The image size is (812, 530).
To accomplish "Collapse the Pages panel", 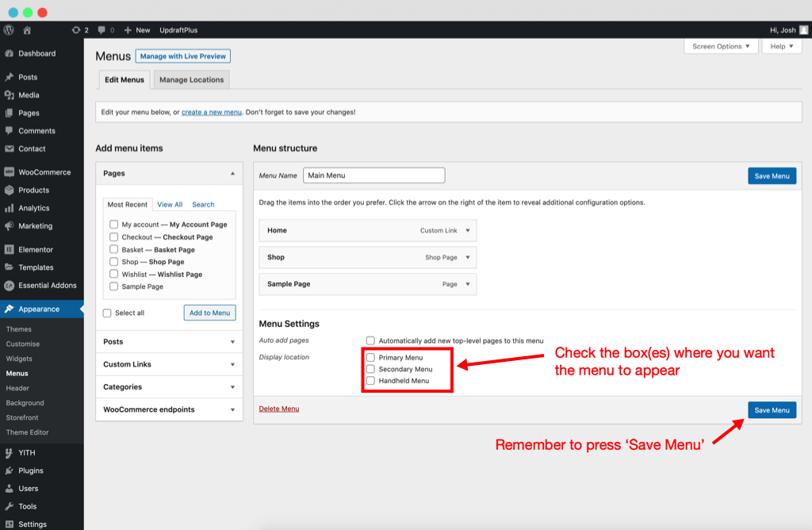I will point(232,172).
